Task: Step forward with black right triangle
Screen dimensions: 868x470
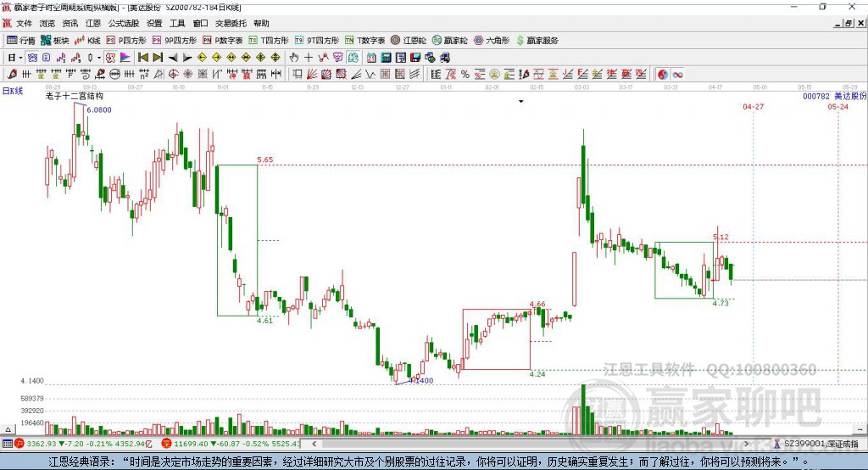Action: click(187, 58)
